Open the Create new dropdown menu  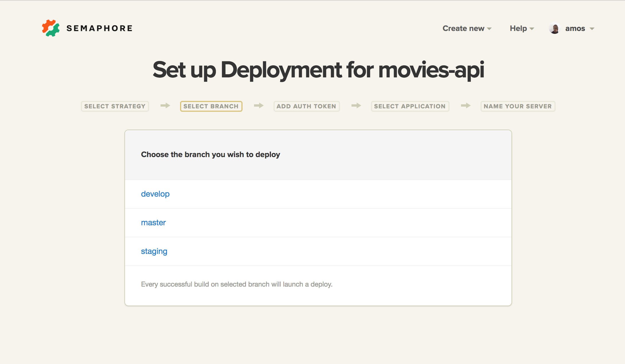467,28
